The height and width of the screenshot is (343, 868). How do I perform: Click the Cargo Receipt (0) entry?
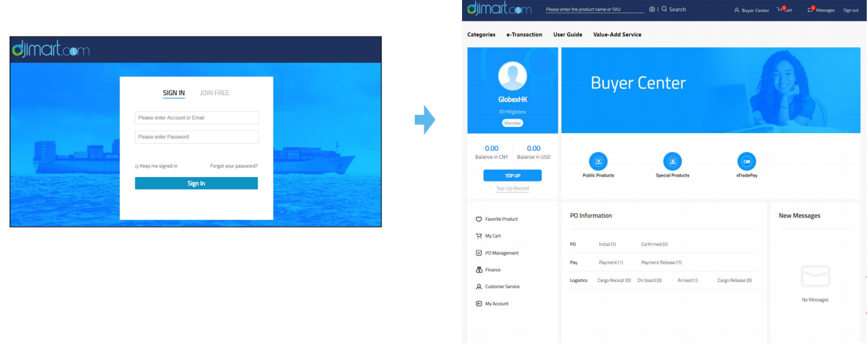pos(614,280)
